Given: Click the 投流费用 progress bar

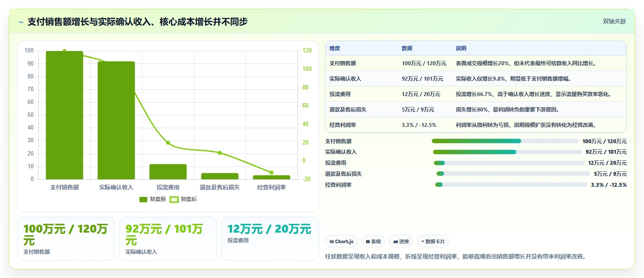Looking at the screenshot, I should click(x=509, y=163).
